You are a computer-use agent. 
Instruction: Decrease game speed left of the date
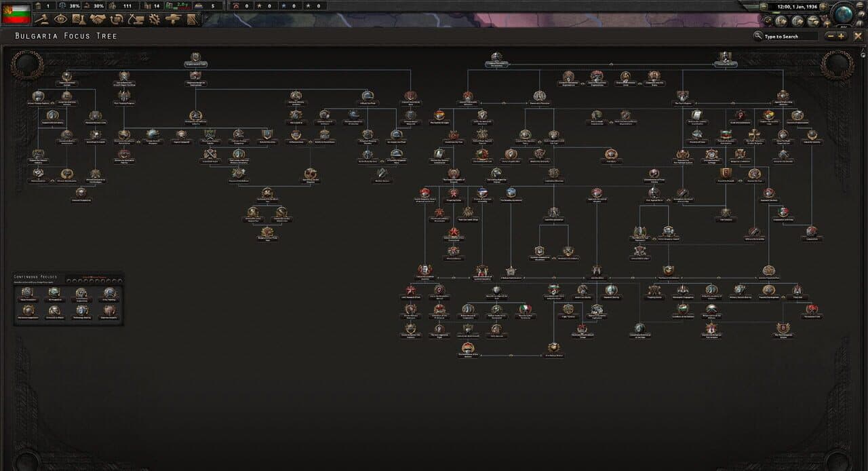coord(764,7)
